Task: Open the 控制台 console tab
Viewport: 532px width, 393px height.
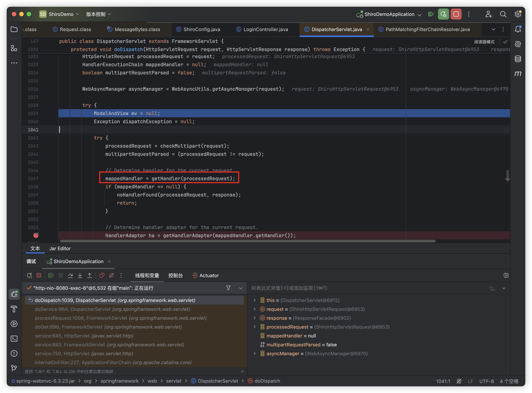Action: tap(175, 276)
